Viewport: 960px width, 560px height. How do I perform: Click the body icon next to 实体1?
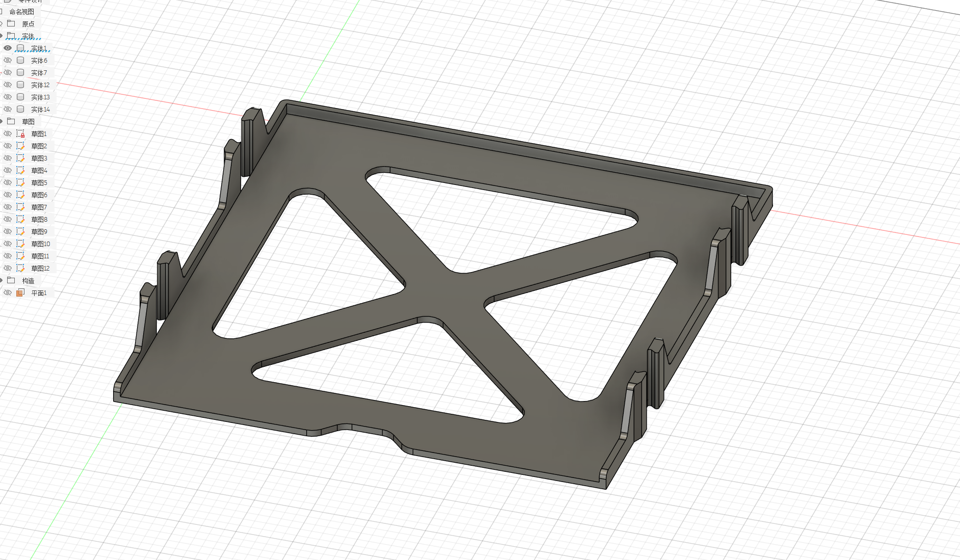click(x=20, y=48)
